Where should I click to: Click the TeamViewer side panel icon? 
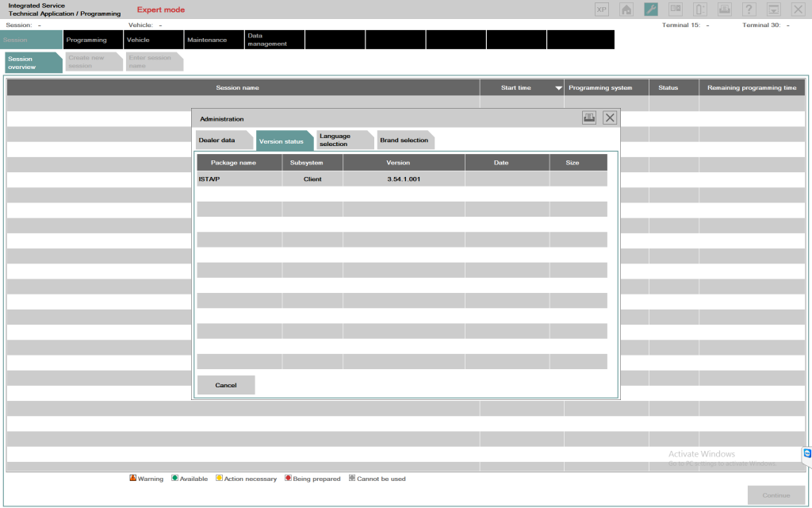[807, 453]
